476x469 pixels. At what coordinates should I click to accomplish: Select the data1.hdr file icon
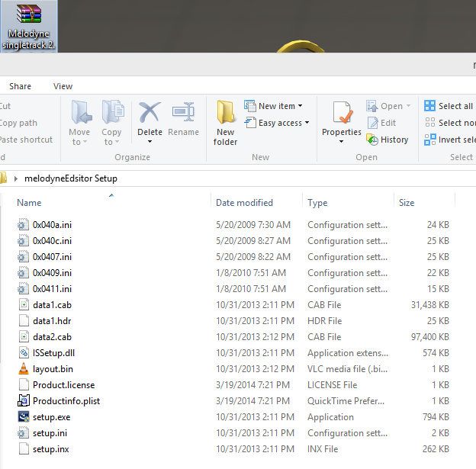pyautogui.click(x=24, y=320)
